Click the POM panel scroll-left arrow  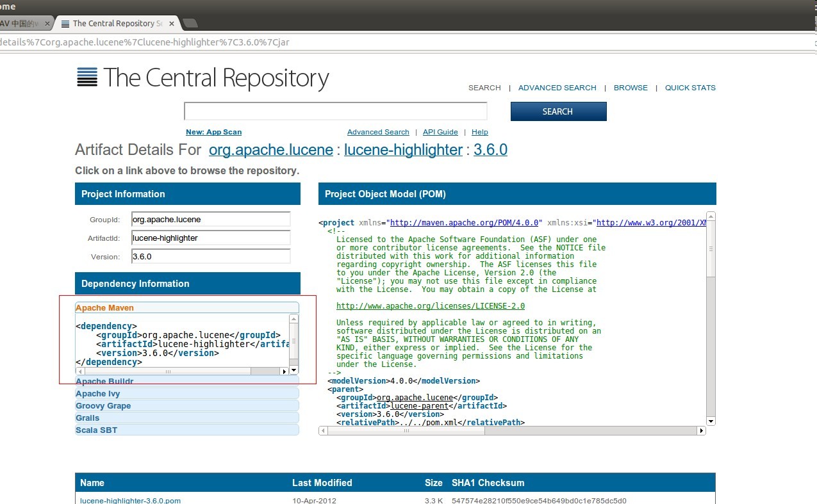pos(323,431)
